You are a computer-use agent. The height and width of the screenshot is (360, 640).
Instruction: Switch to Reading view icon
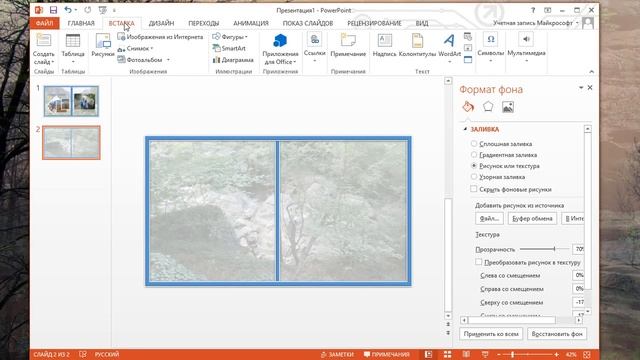point(466,354)
